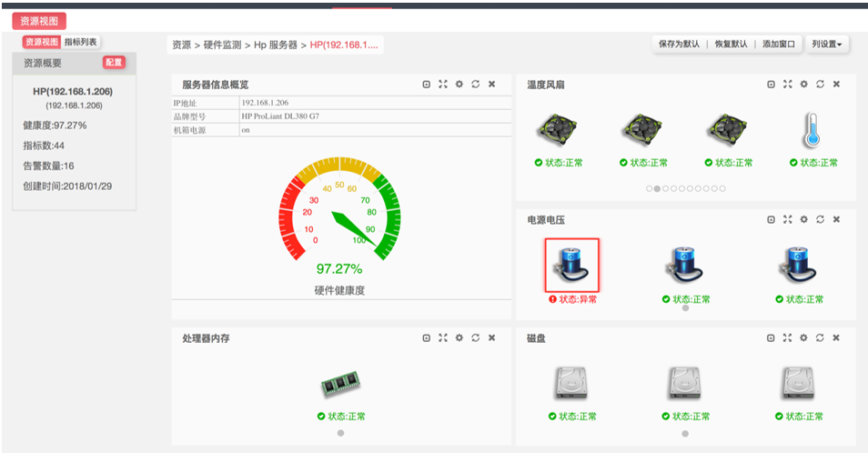The image size is (868, 453).
Task: Click the red 配置 button
Action: click(x=114, y=63)
